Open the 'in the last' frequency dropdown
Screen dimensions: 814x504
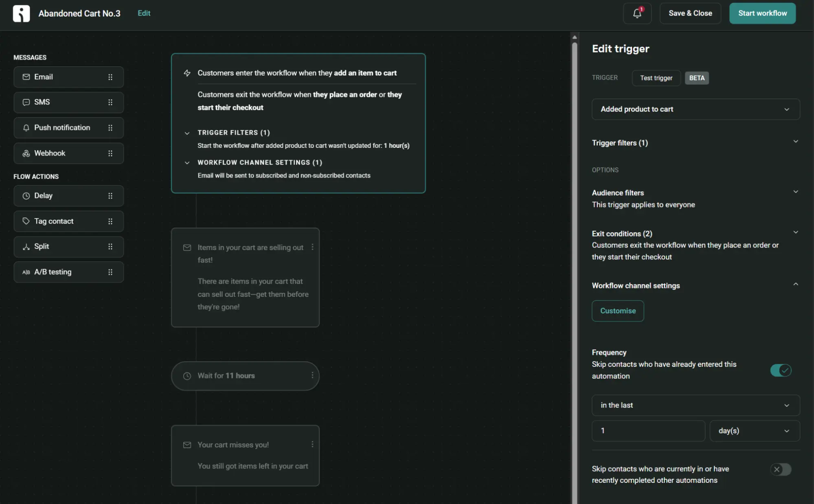696,405
